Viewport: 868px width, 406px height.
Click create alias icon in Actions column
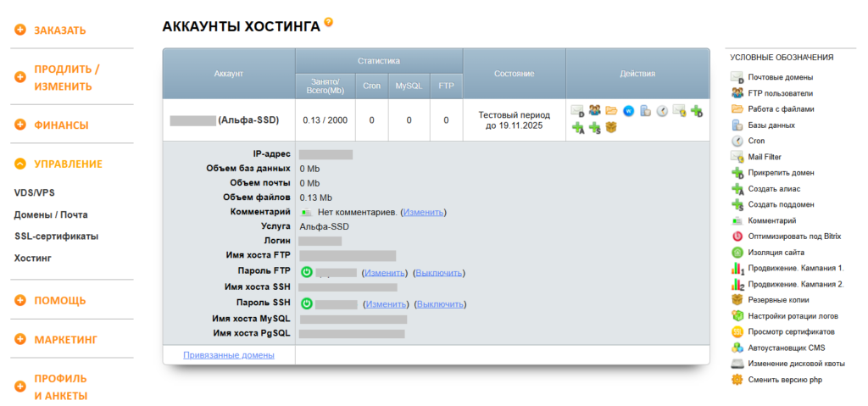[x=578, y=128]
